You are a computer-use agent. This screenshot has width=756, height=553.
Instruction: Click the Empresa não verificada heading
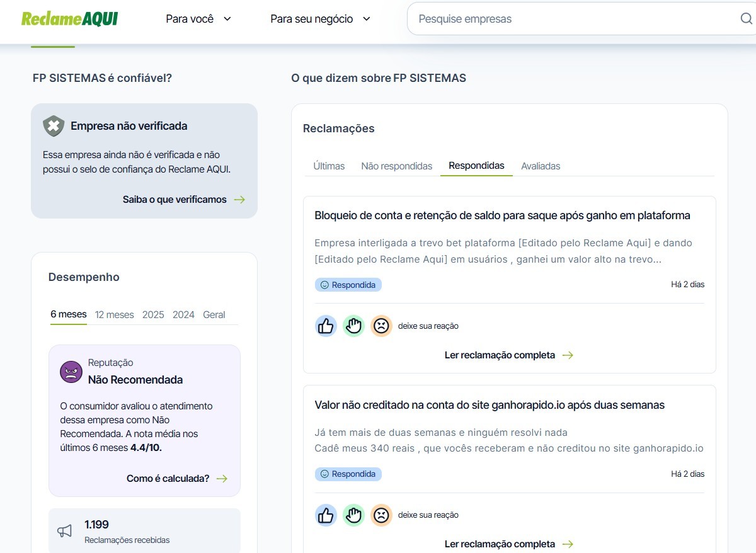[x=129, y=126]
